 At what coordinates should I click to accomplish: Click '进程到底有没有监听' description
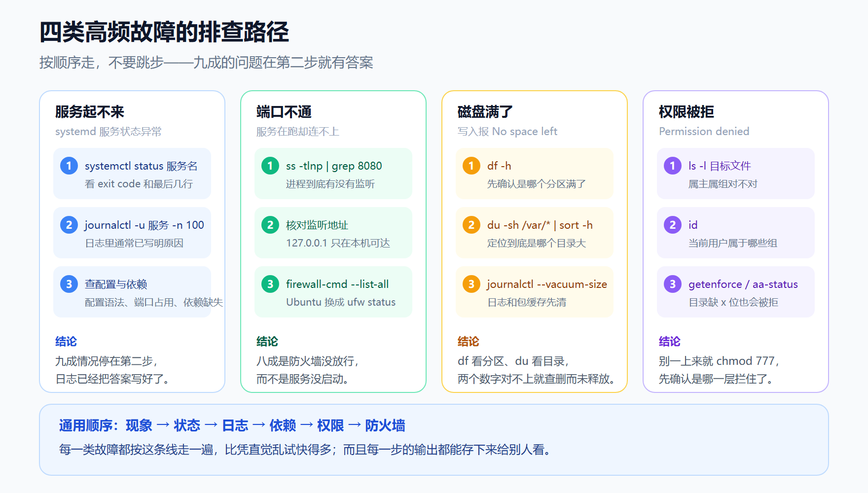tap(330, 184)
